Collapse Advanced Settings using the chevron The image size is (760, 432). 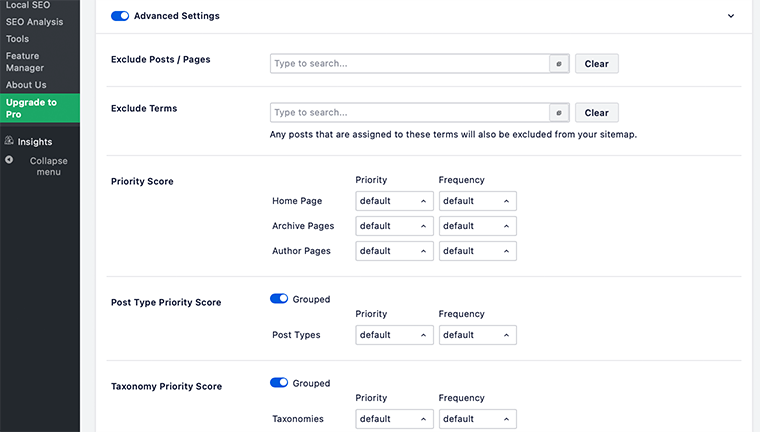point(731,16)
